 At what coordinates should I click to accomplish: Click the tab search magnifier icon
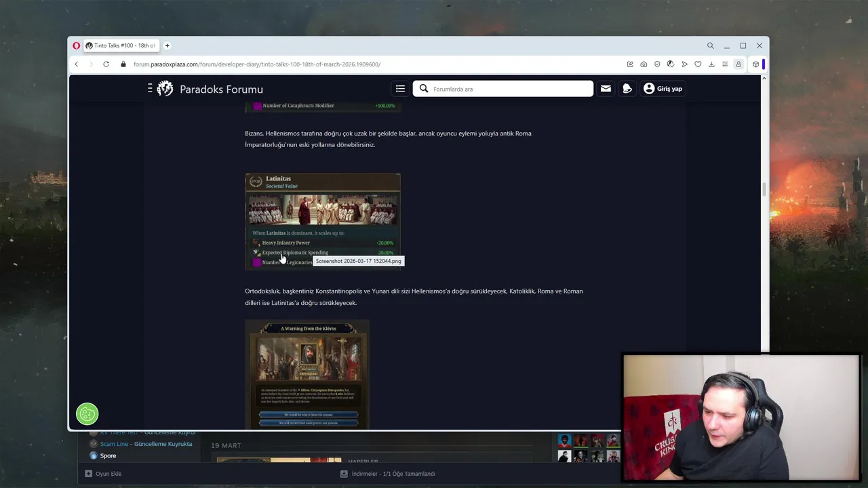coord(710,45)
